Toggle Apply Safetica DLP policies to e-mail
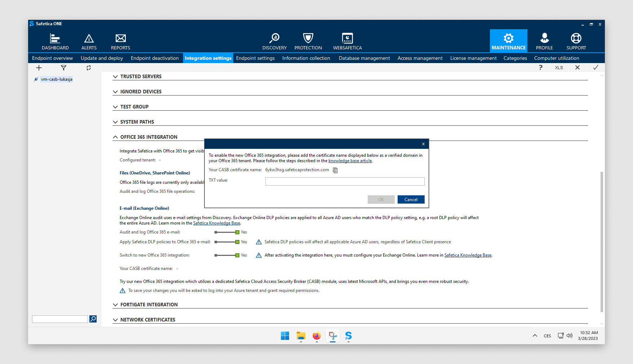Screen dimensions: 633x364 tap(227, 242)
